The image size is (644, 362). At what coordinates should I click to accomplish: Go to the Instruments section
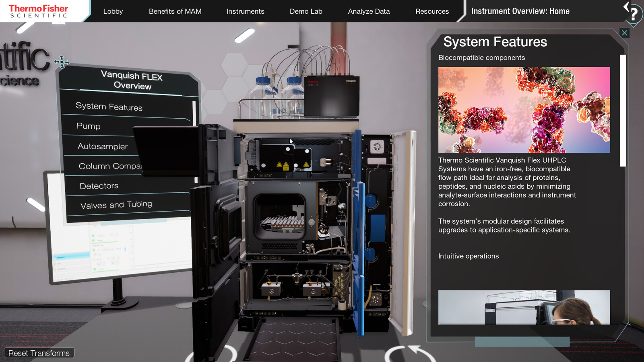tap(245, 11)
